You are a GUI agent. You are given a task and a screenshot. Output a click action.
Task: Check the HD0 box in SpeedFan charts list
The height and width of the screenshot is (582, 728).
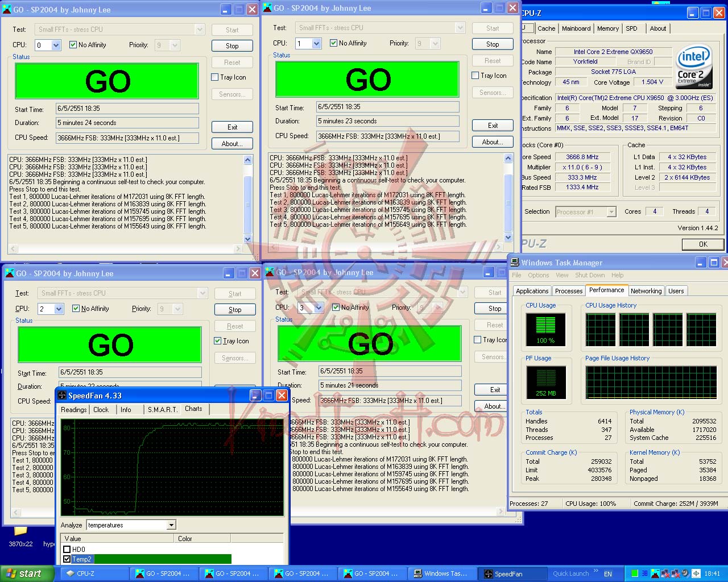(67, 550)
